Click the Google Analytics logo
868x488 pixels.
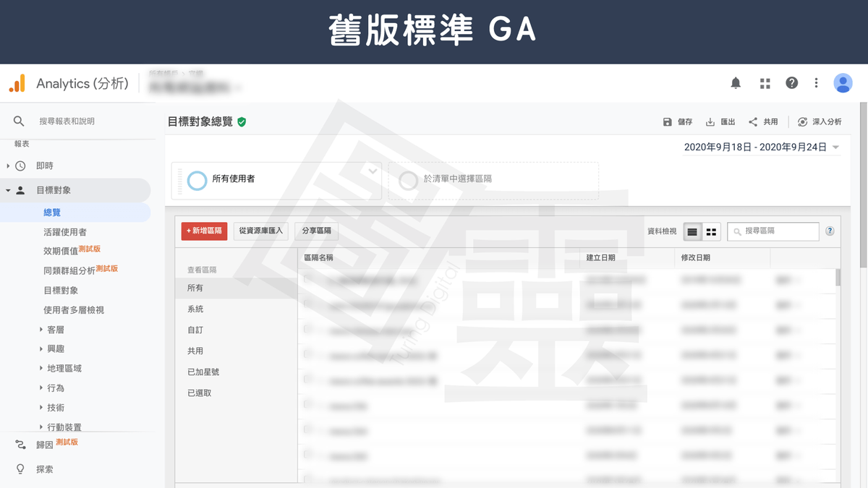17,83
